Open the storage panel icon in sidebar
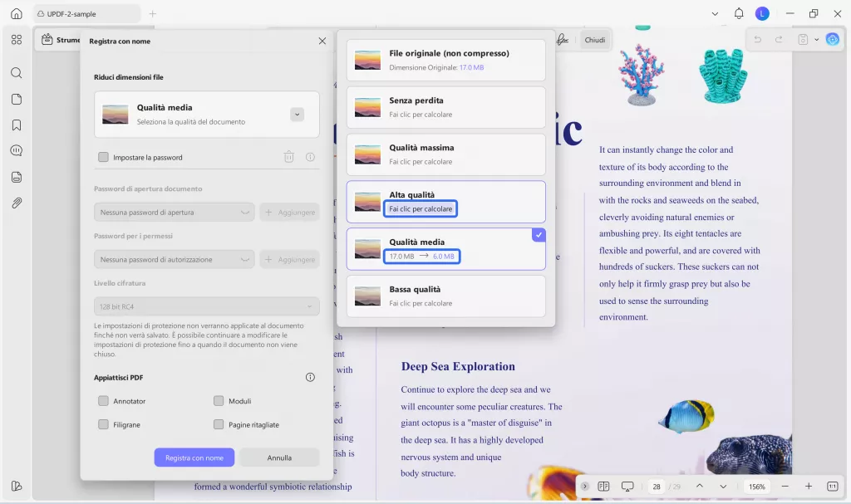This screenshot has height=504, width=851. [17, 177]
